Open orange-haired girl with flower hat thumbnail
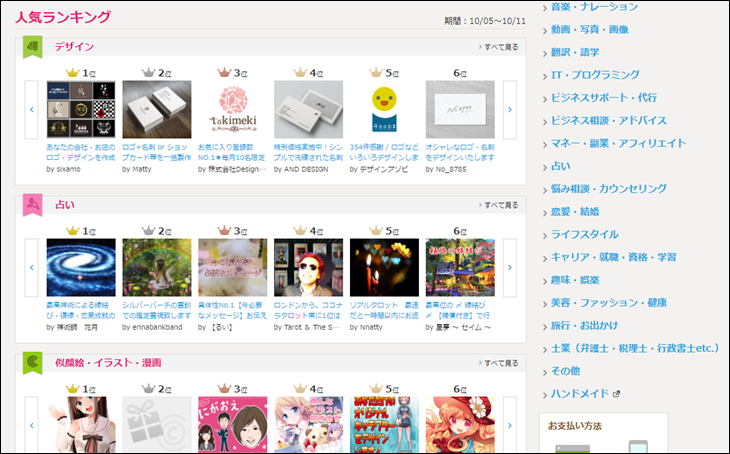Viewport: 730px width, 454px height. click(460, 425)
